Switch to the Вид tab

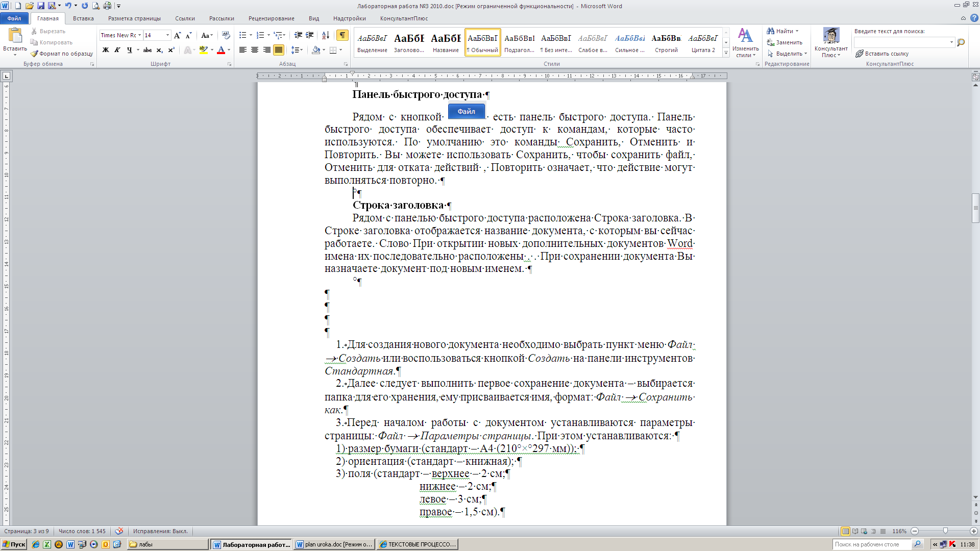[x=314, y=18]
